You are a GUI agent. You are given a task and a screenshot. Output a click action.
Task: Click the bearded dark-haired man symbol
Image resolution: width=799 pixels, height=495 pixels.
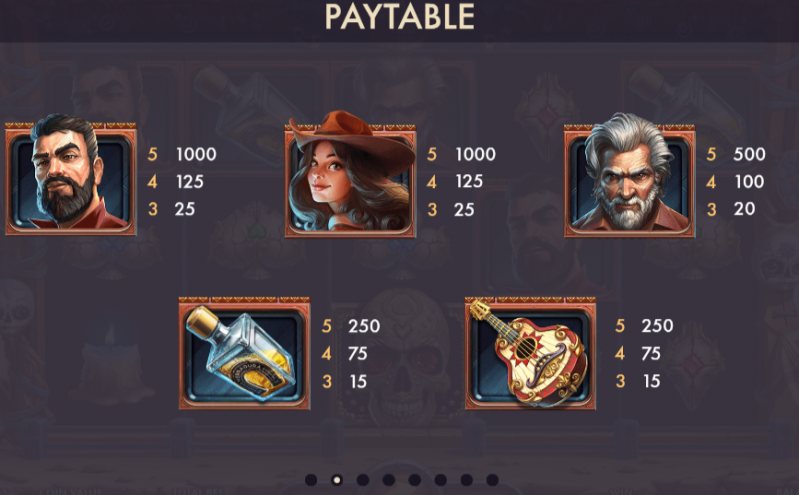pos(71,176)
